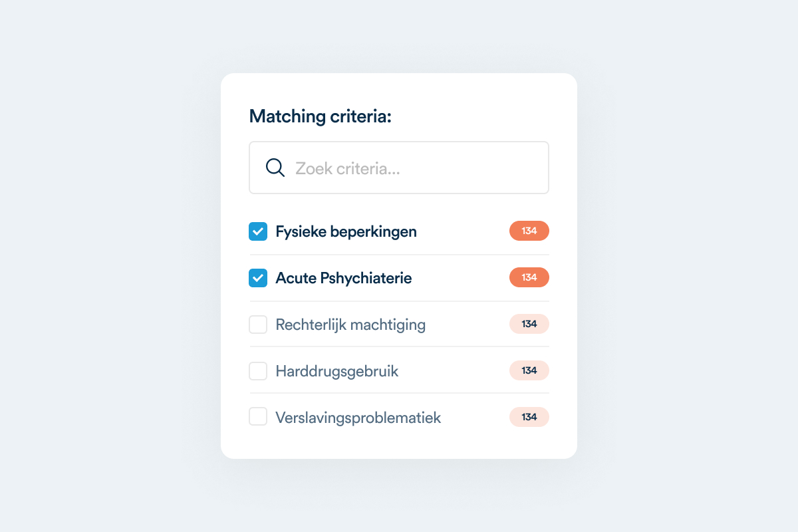Click the white checkmark in Fysieke beperkingen box

[258, 231]
